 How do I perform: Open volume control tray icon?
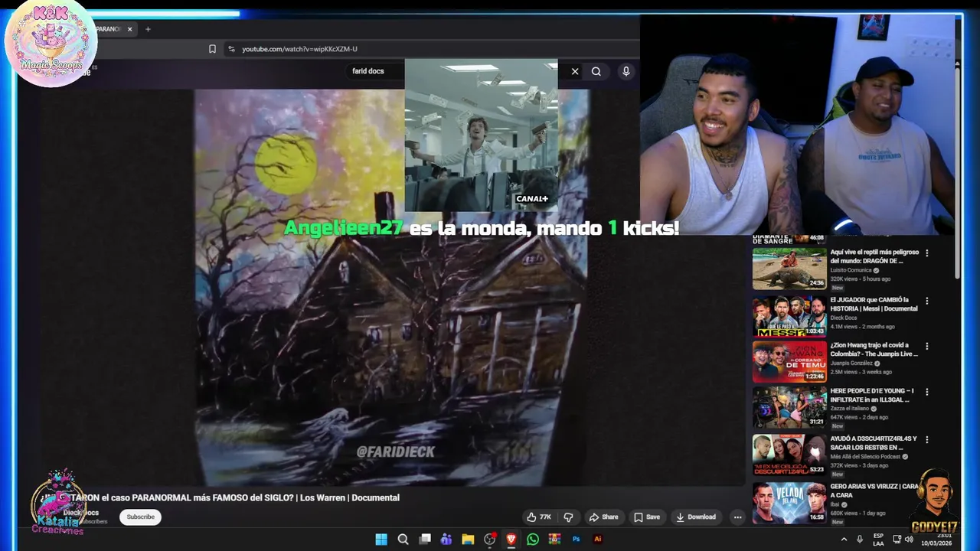909,540
